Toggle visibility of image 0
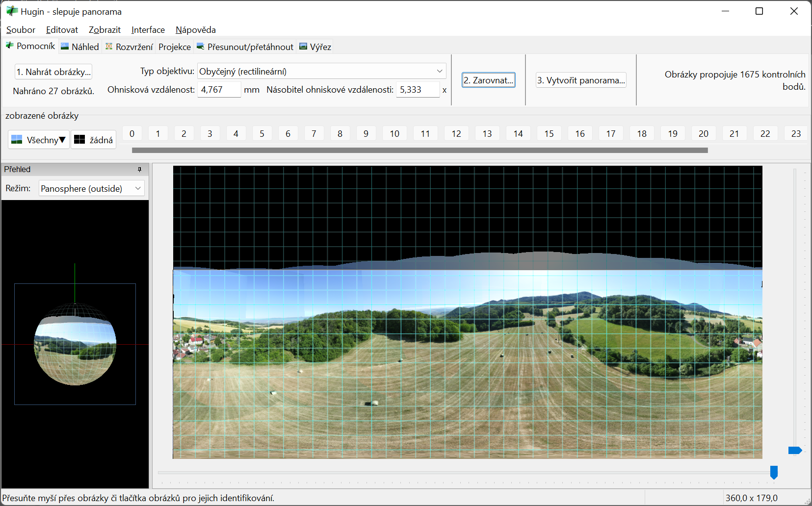Viewport: 812px width, 506px height. [132, 133]
